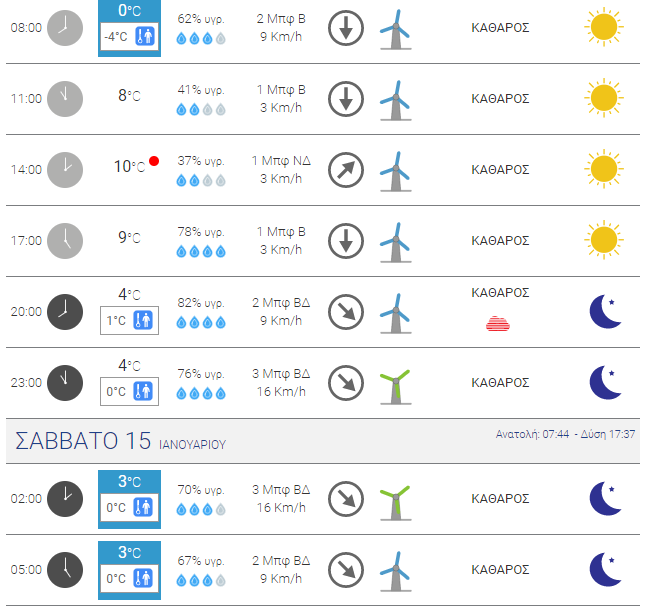This screenshot has height=610, width=653.
Task: Click the 37% υγρ. humidity reading
Action: (201, 161)
